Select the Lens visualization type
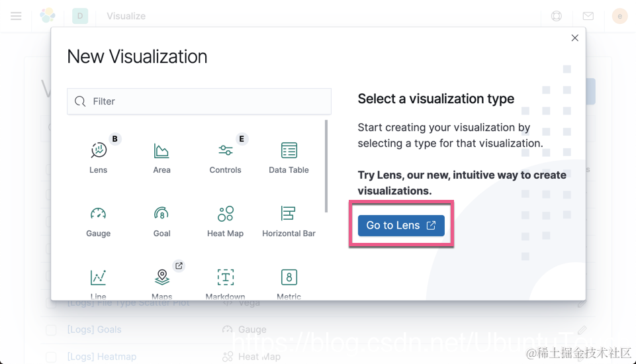 pos(98,158)
